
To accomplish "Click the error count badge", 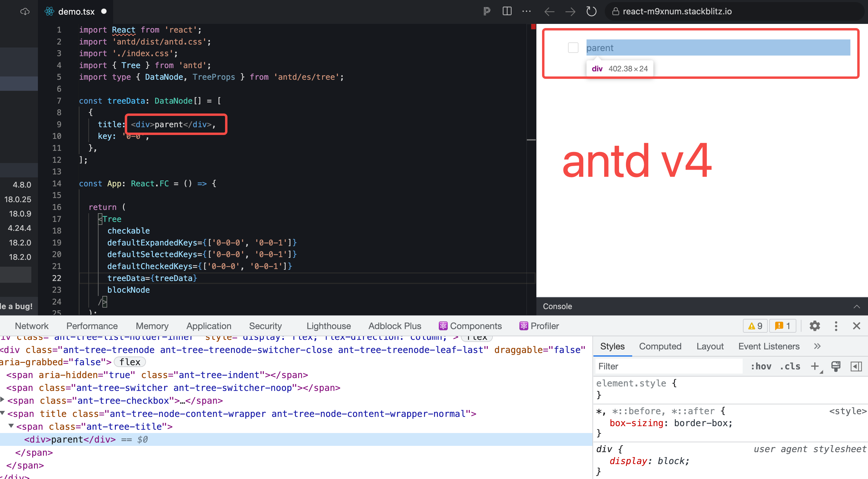I will tap(782, 326).
